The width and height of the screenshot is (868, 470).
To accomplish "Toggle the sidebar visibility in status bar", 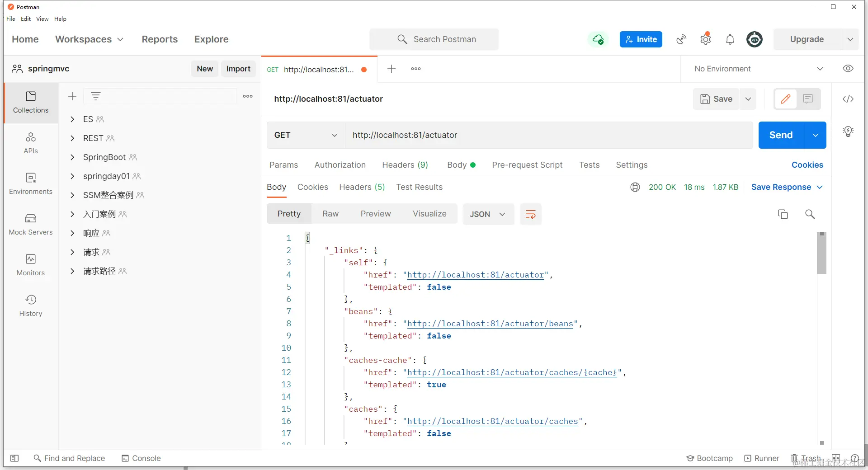I will [x=14, y=458].
